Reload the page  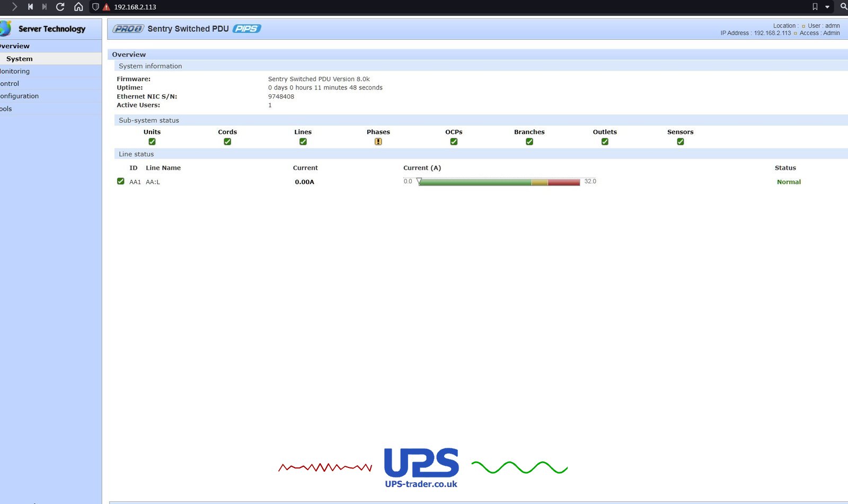(60, 7)
